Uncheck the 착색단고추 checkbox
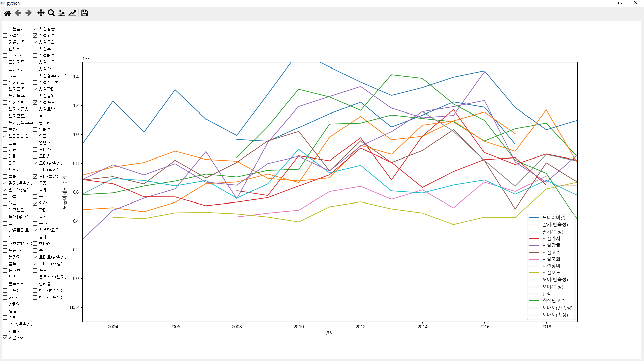644x361 pixels. point(35,230)
